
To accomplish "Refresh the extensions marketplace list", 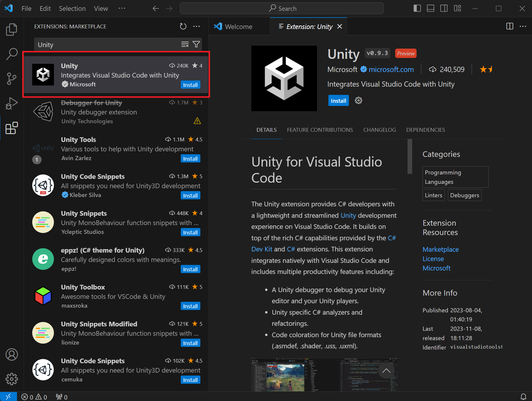I will [183, 26].
